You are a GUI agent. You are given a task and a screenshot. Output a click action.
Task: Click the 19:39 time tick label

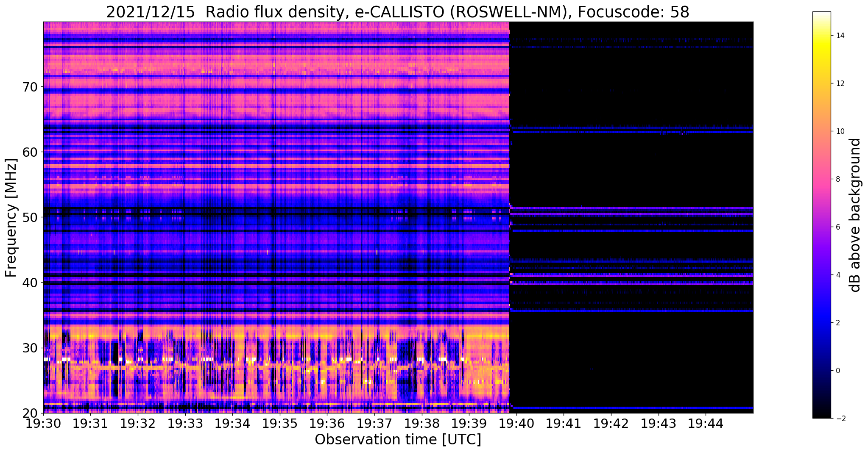(x=469, y=423)
